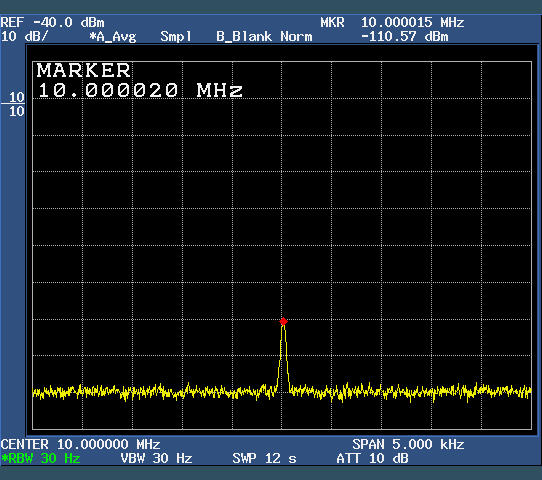Click the MARKER entry heading text
Screen dimensions: 542x480
tap(83, 70)
